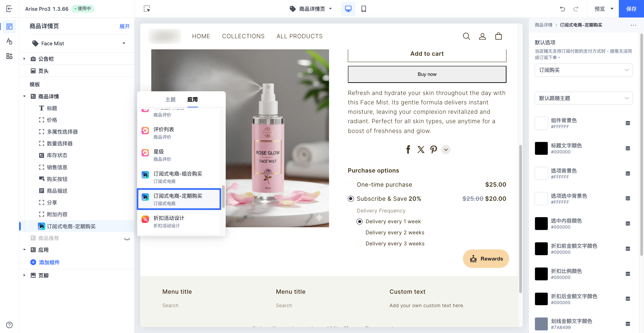The image size is (644, 333).
Task: Open the Face Mist product dropdown
Action: pyautogui.click(x=79, y=43)
